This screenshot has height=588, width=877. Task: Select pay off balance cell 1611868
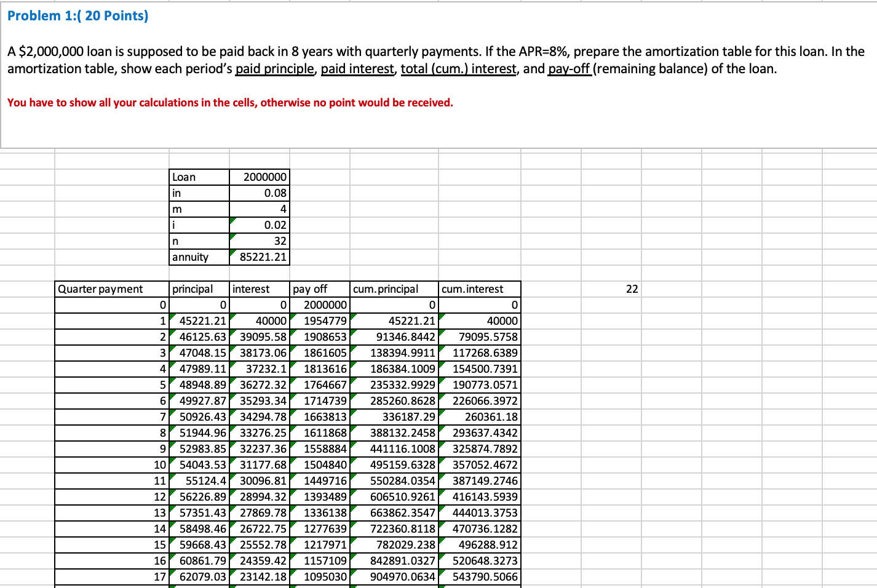coord(319,433)
